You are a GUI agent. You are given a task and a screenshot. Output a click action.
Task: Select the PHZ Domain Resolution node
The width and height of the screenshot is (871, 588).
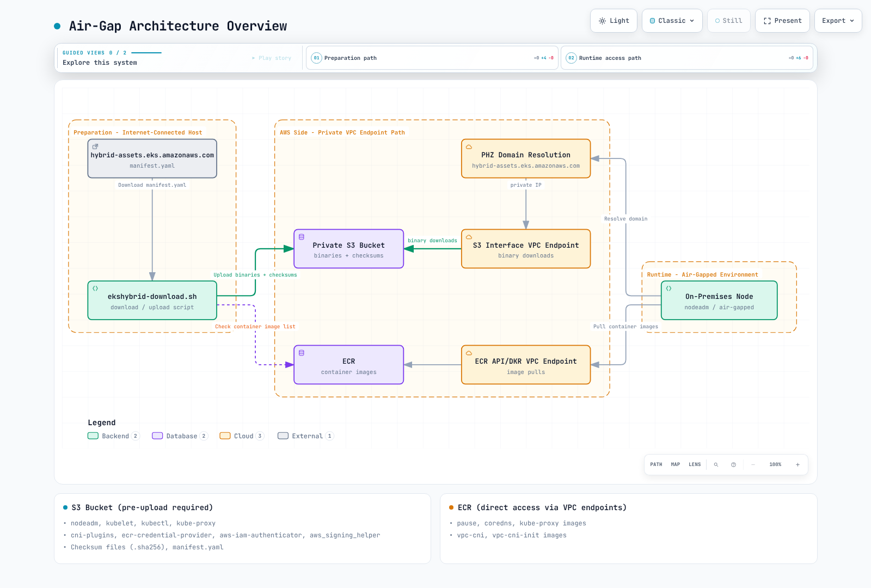(526, 158)
